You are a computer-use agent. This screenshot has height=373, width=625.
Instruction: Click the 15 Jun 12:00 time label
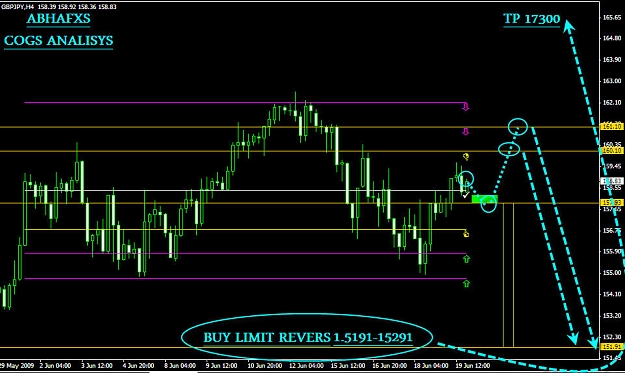[x=348, y=365]
